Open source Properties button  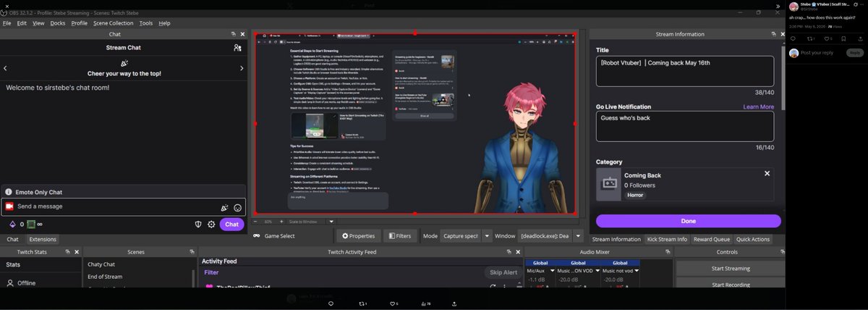[x=359, y=236]
